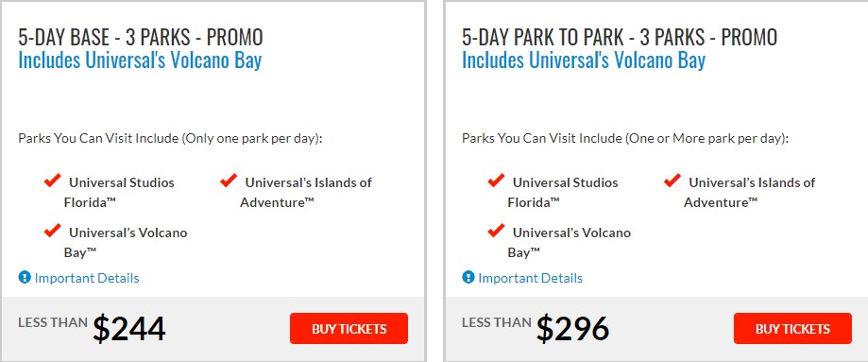Image resolution: width=868 pixels, height=362 pixels.
Task: Buy tickets for the $296 Park to Park ticket
Action: [x=792, y=329]
